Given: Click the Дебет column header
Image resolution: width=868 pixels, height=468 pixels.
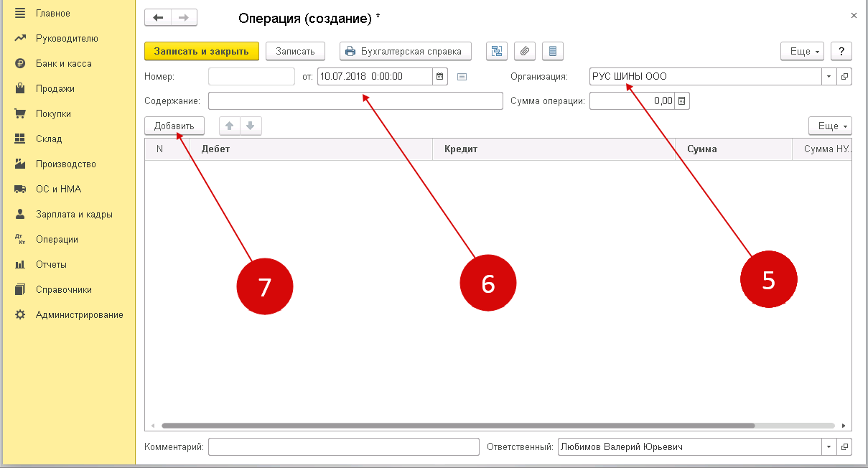Looking at the screenshot, I should coord(310,149).
